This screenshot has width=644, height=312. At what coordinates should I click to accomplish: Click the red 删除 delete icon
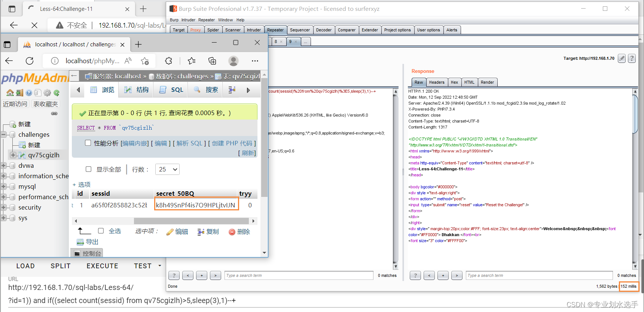pos(232,232)
